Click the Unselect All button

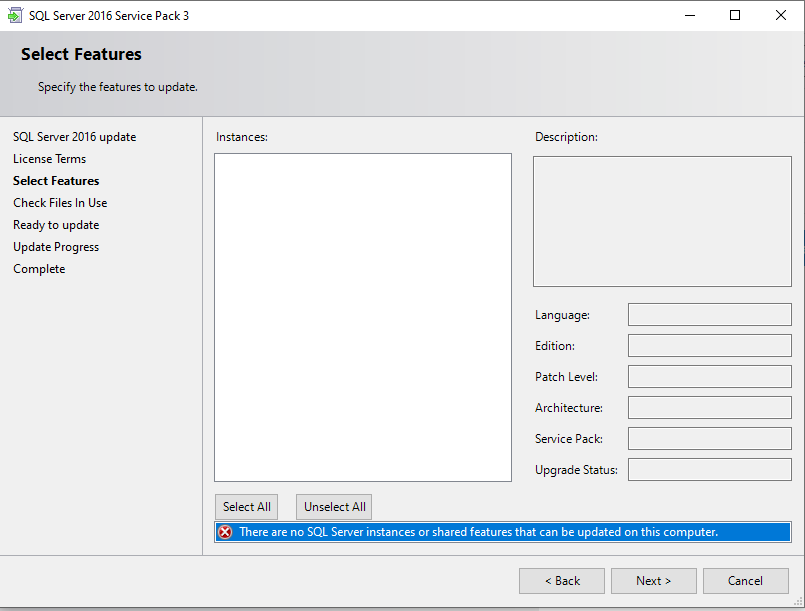point(334,507)
